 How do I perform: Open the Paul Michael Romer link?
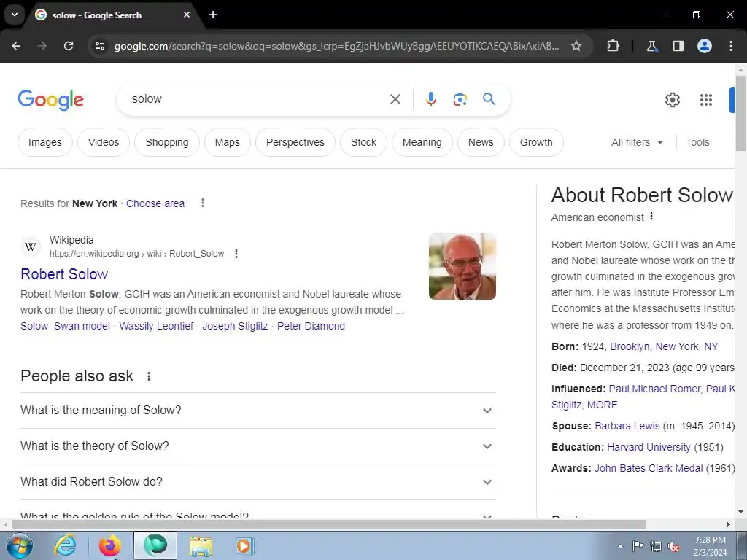[654, 389]
